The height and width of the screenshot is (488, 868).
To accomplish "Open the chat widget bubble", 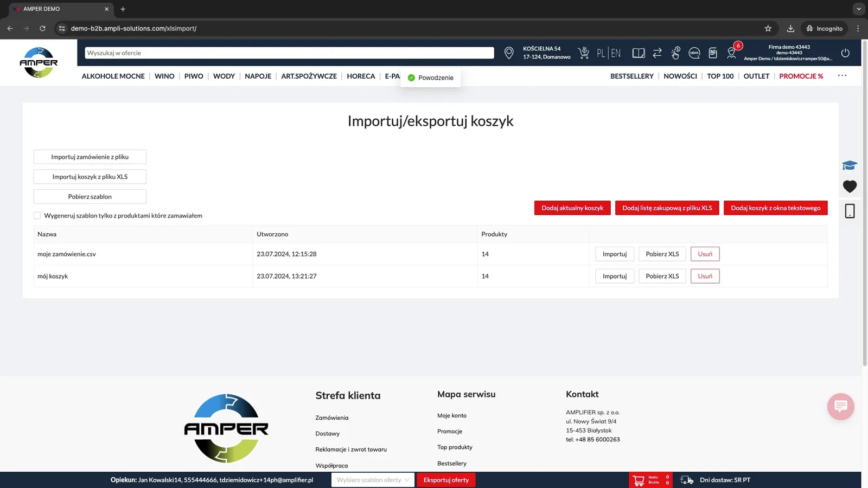I will tap(841, 406).
